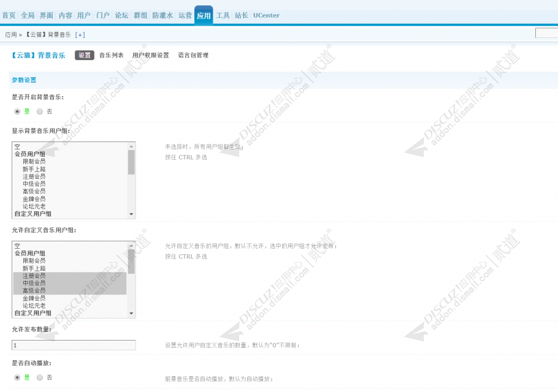The width and height of the screenshot is (558, 392).
Task: Click scroll-down arrow of 允许自定义音乐用户组 list
Action: 131,313
